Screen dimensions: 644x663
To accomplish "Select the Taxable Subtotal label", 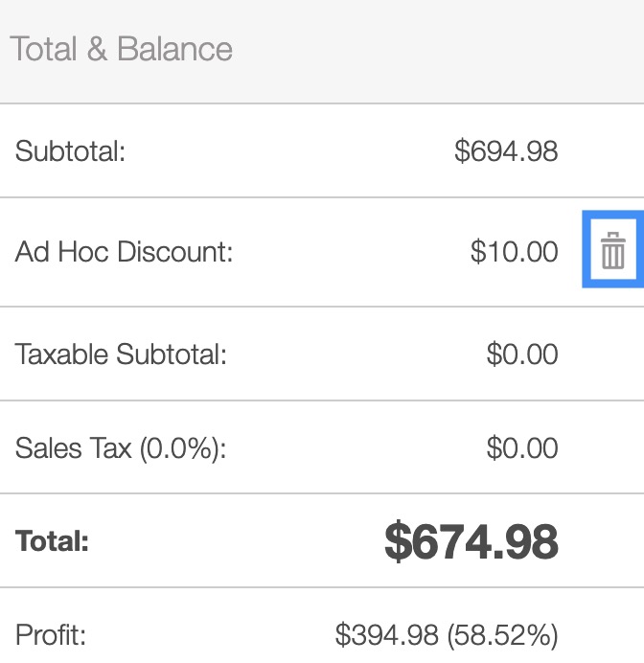I will (x=121, y=354).
